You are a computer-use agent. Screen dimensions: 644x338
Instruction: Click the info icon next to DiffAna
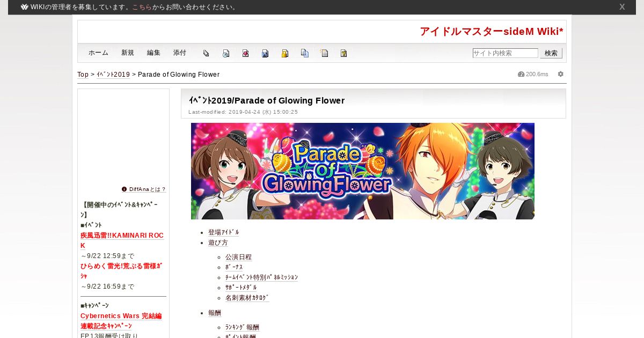point(124,189)
